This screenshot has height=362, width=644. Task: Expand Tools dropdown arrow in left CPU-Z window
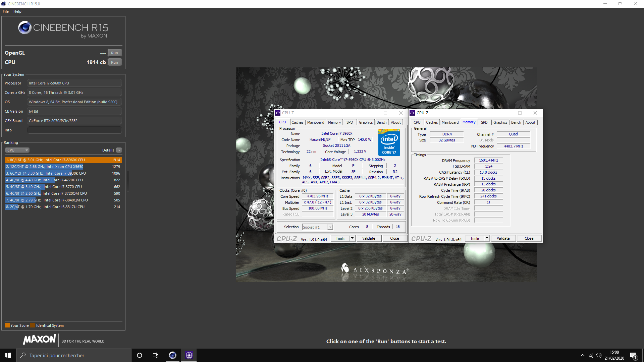coord(352,238)
